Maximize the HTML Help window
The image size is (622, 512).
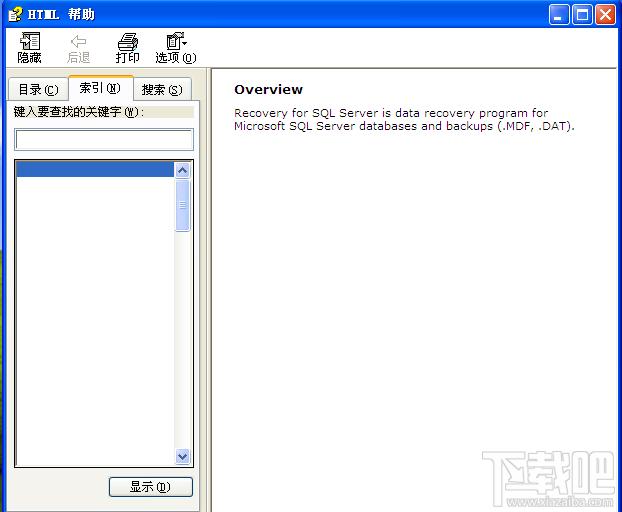[582, 15]
